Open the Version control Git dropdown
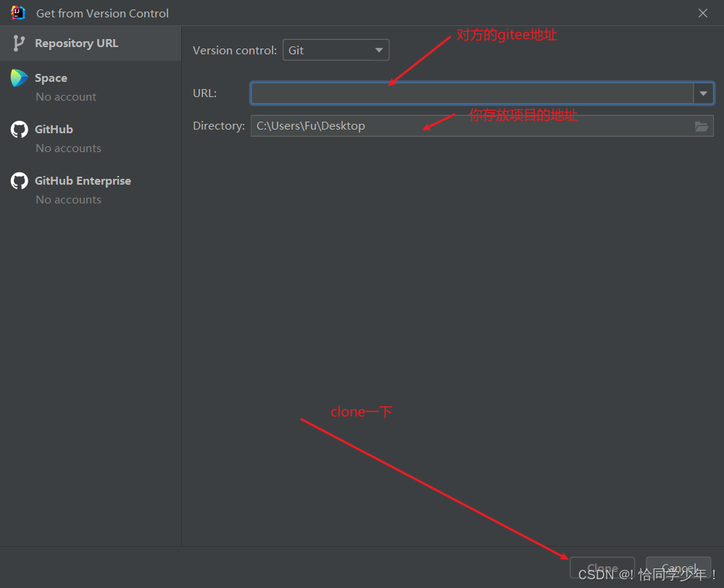 (336, 50)
